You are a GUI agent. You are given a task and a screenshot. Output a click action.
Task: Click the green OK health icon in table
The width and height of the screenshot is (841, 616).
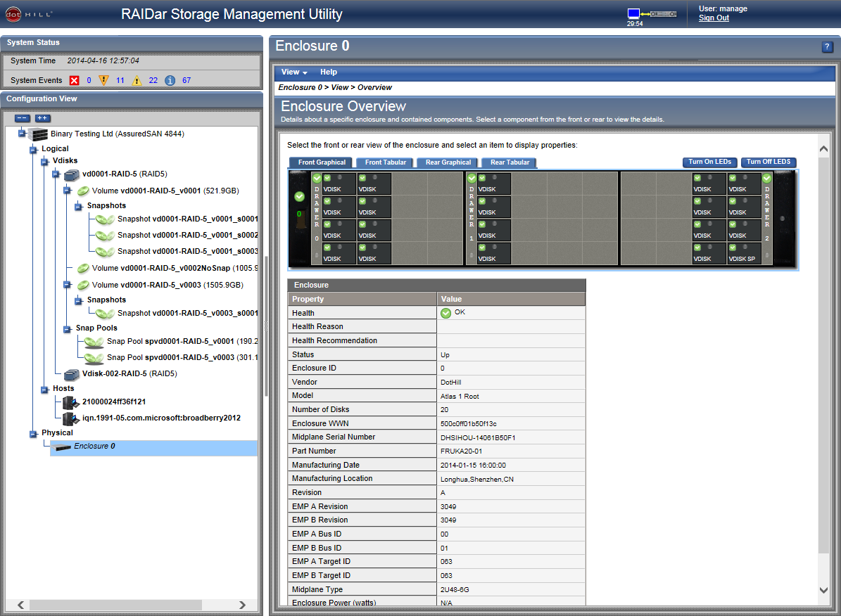tap(445, 313)
